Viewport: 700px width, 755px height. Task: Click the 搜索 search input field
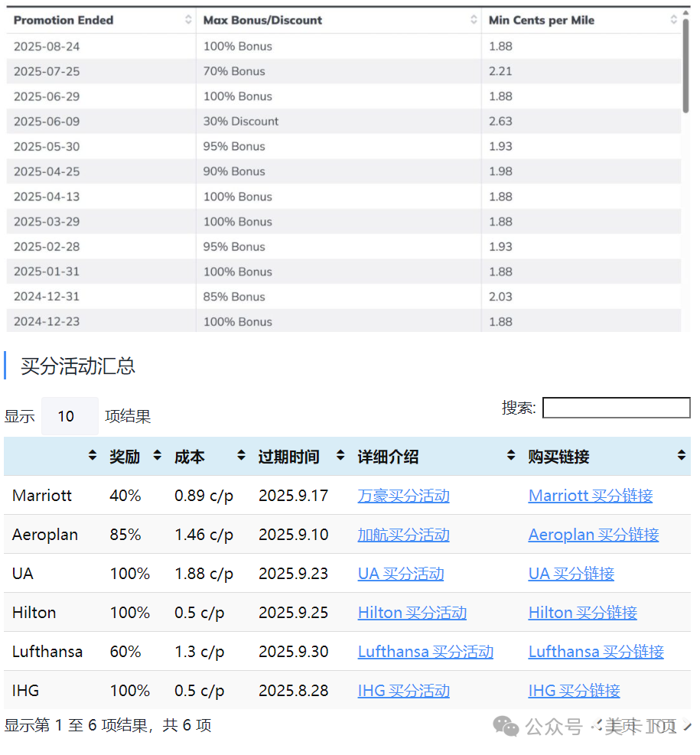tap(616, 408)
